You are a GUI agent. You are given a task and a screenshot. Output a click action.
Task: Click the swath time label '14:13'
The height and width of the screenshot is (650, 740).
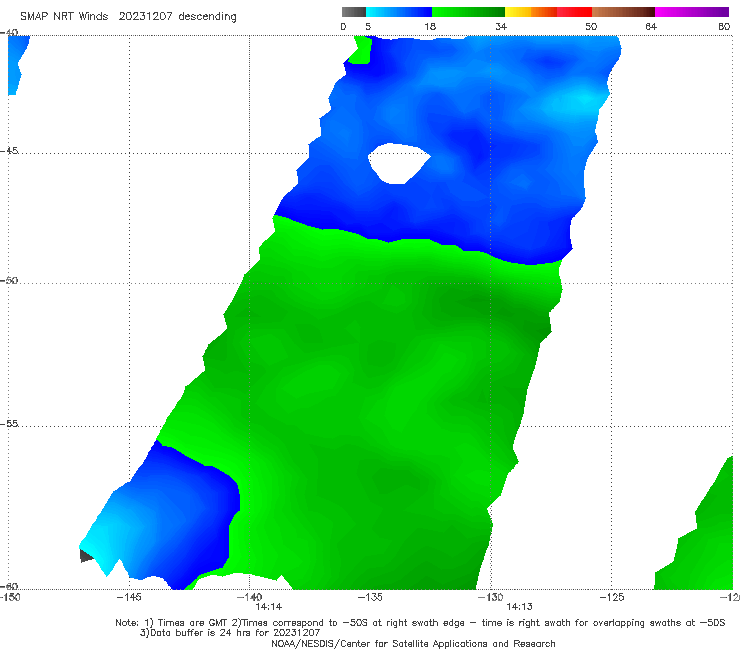(x=519, y=607)
